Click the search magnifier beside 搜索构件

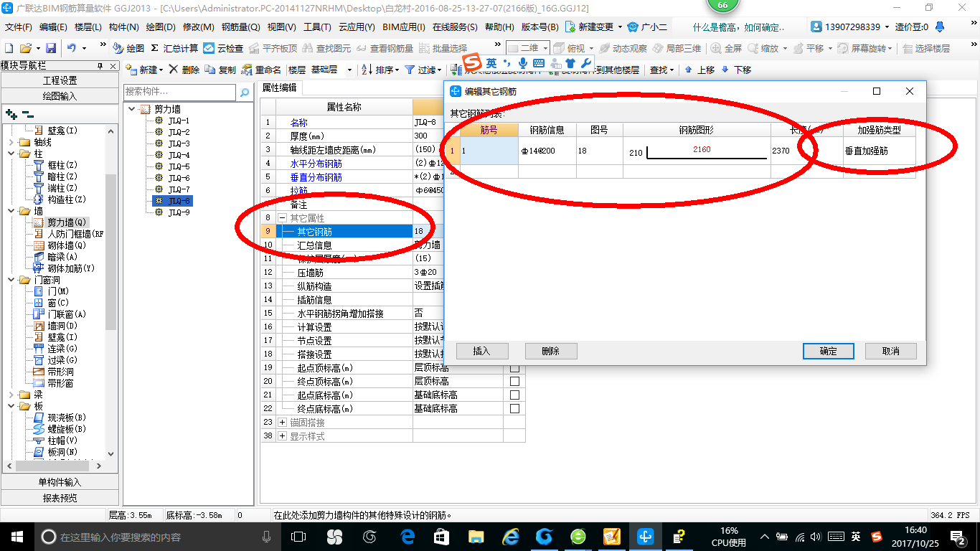[x=245, y=92]
